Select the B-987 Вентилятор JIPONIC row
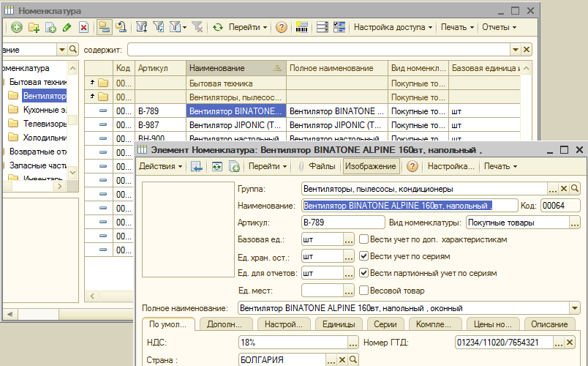 (x=302, y=125)
